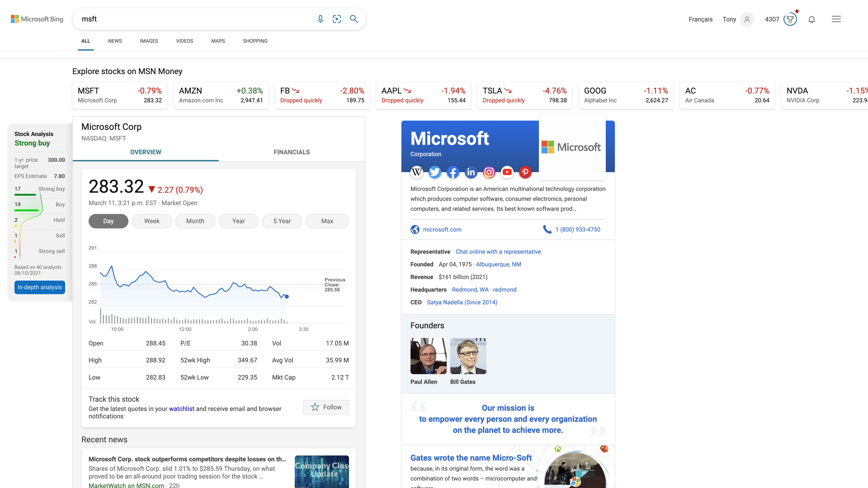
Task: Select the 5 Year chart range
Action: coord(282,221)
